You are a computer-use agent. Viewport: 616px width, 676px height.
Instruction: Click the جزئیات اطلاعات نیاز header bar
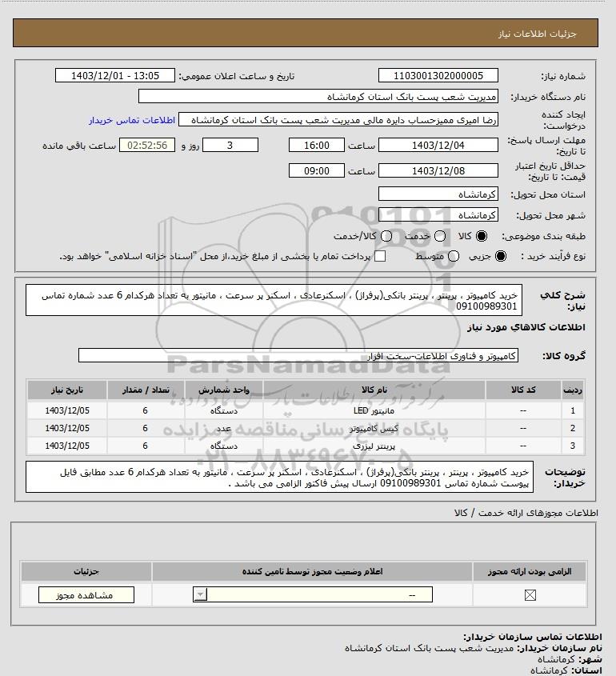click(x=306, y=33)
